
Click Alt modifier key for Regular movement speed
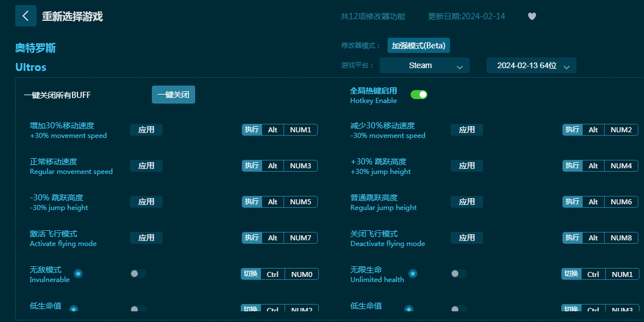(x=273, y=166)
